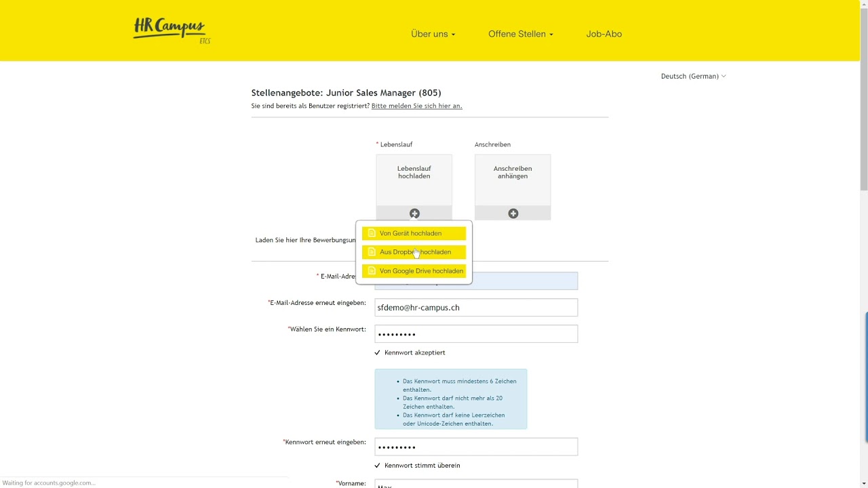
Task: Click the 'mindestens 6 Zeichen' password rule
Action: pyautogui.click(x=459, y=386)
